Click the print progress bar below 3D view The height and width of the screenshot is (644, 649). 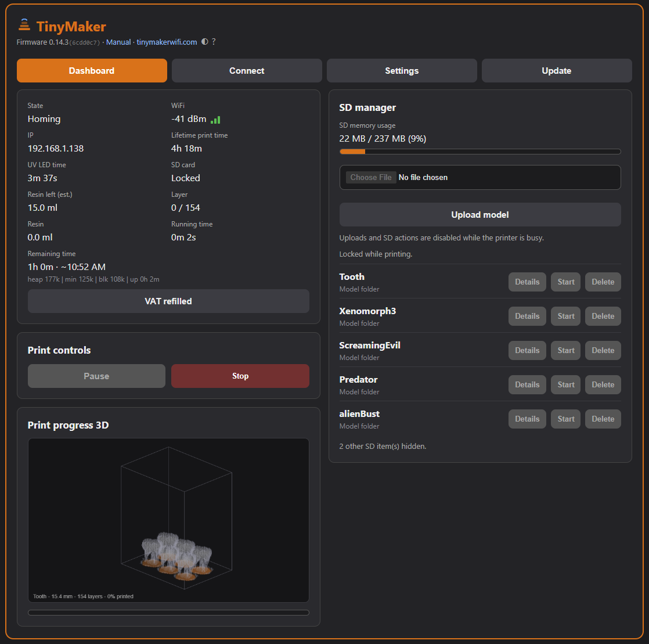click(x=168, y=613)
